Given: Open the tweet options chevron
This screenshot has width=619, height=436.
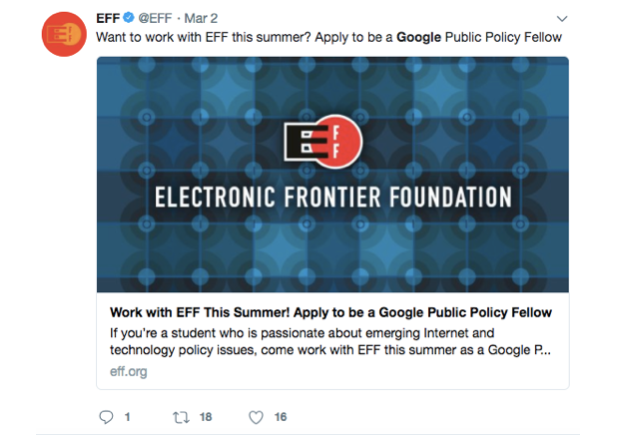Looking at the screenshot, I should [x=562, y=19].
